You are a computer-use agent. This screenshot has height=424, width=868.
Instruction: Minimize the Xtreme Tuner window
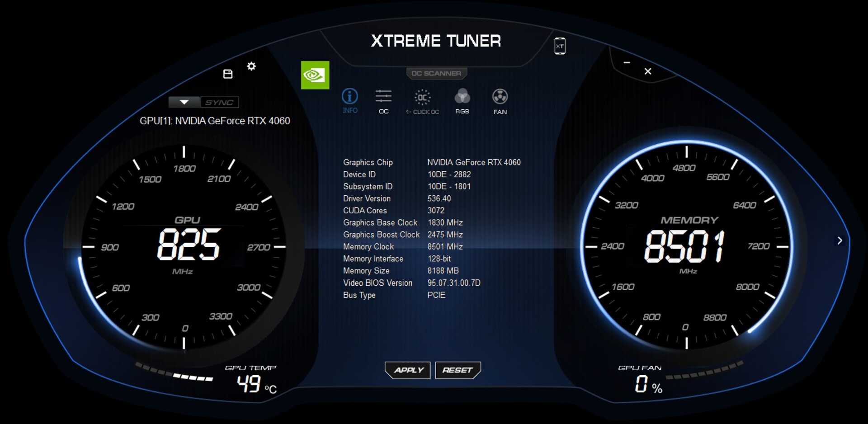[x=627, y=62]
